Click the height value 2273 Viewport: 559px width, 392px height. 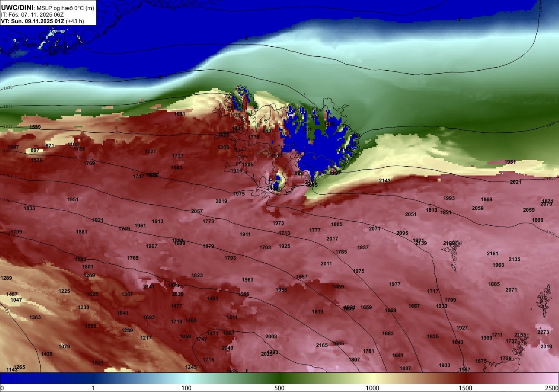tap(543, 332)
